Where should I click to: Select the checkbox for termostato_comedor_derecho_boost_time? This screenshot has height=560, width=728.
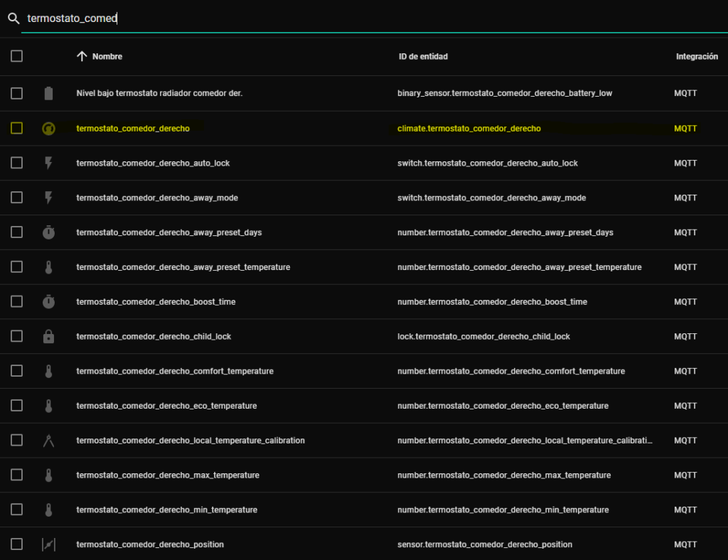point(17,302)
